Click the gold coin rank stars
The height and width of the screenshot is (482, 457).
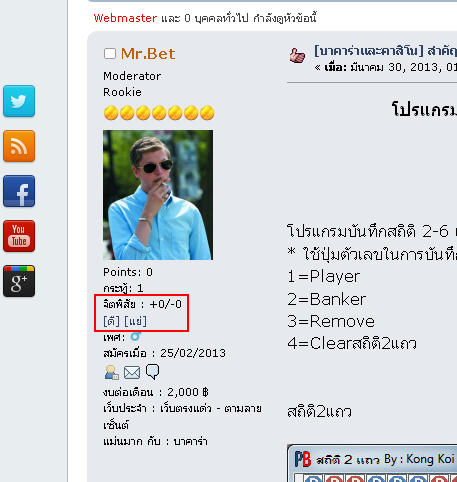(x=159, y=113)
